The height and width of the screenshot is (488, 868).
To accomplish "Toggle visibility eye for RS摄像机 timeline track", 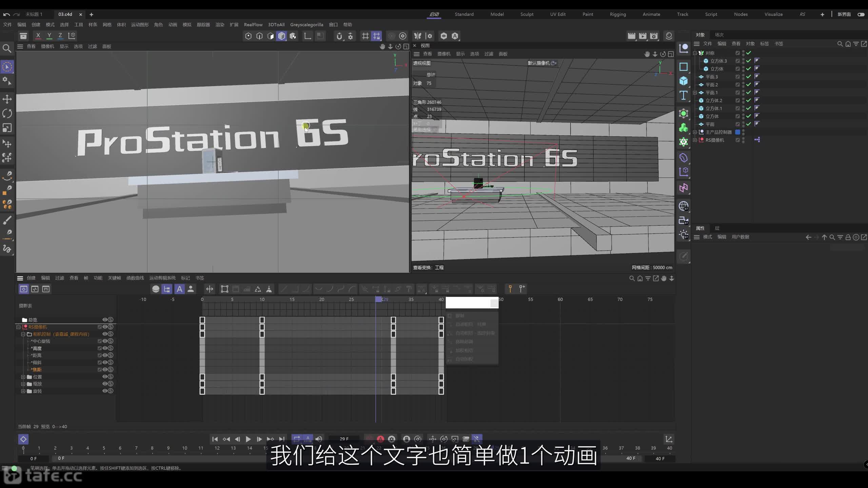I will pos(105,327).
